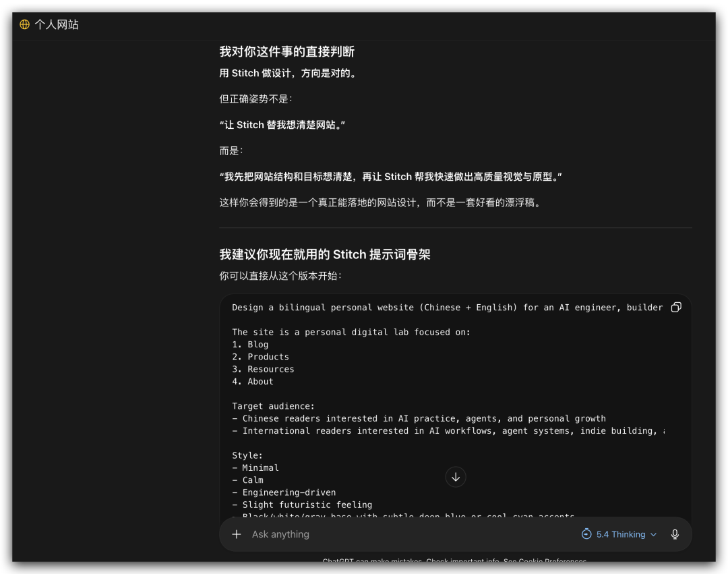Click the clock-style Thinking icon
This screenshot has width=728, height=574.
pos(586,534)
